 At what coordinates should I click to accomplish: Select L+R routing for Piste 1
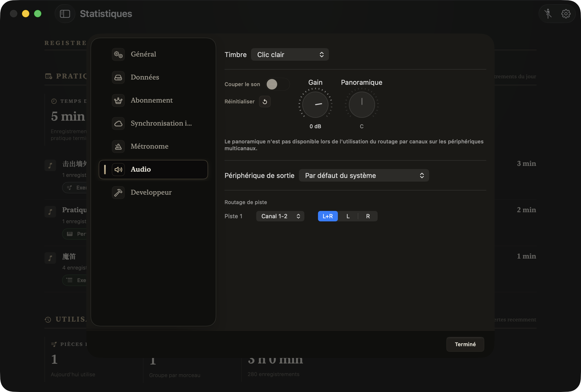click(x=328, y=216)
